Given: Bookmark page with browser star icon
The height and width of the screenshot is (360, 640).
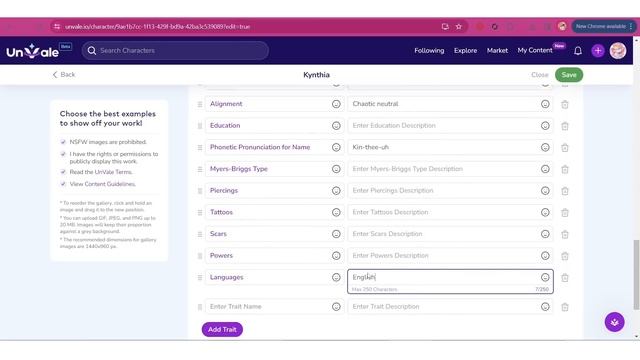Looking at the screenshot, I should pos(459,27).
